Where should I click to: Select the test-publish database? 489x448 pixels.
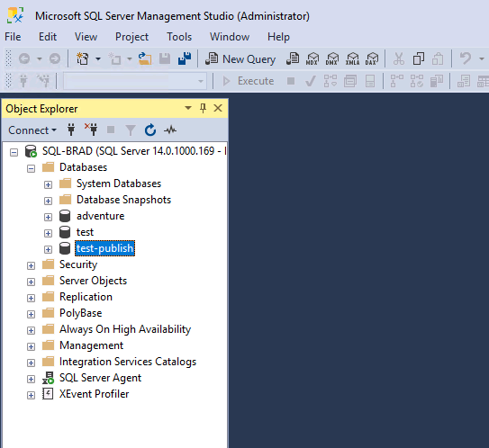105,248
